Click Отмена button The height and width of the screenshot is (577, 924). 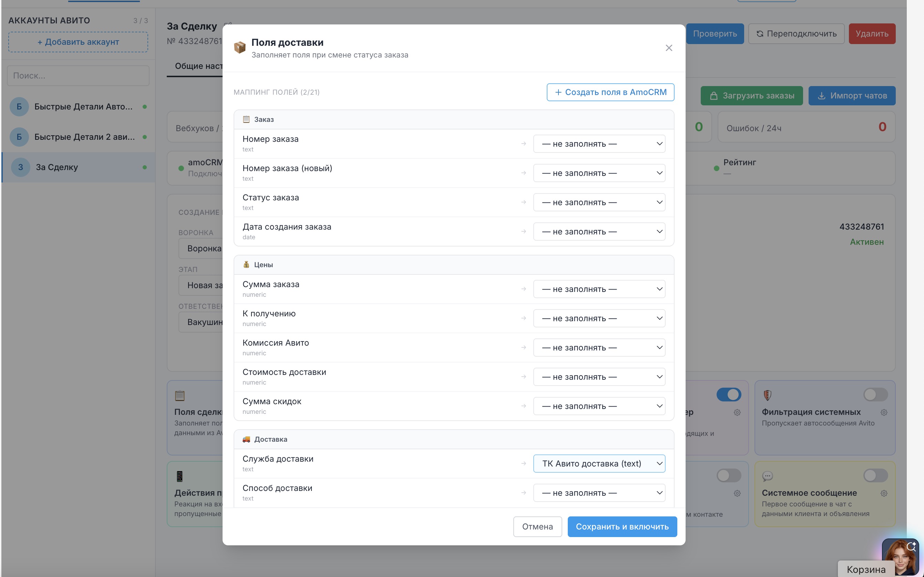pyautogui.click(x=537, y=527)
